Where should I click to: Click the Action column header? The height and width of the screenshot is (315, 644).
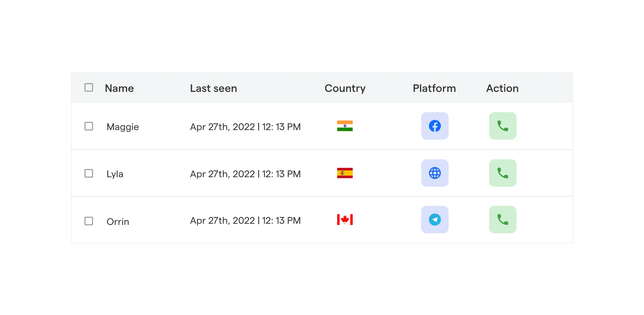tap(502, 88)
